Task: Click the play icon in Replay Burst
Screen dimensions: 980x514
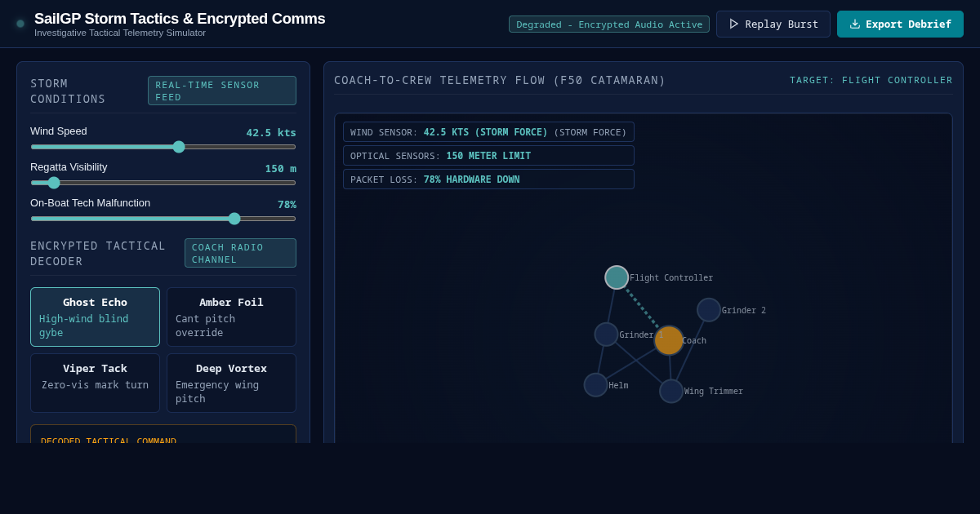Action: [734, 24]
